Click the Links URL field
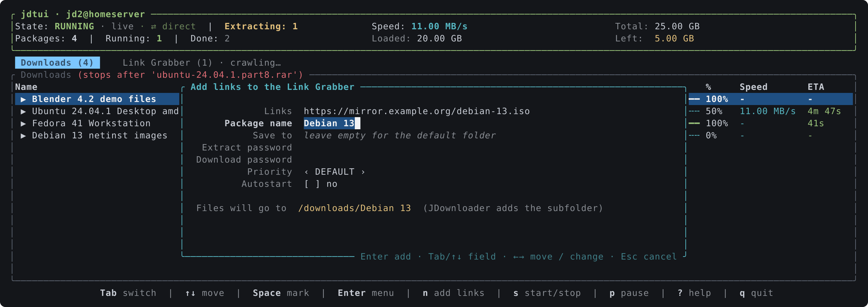868x307 pixels. click(x=417, y=111)
